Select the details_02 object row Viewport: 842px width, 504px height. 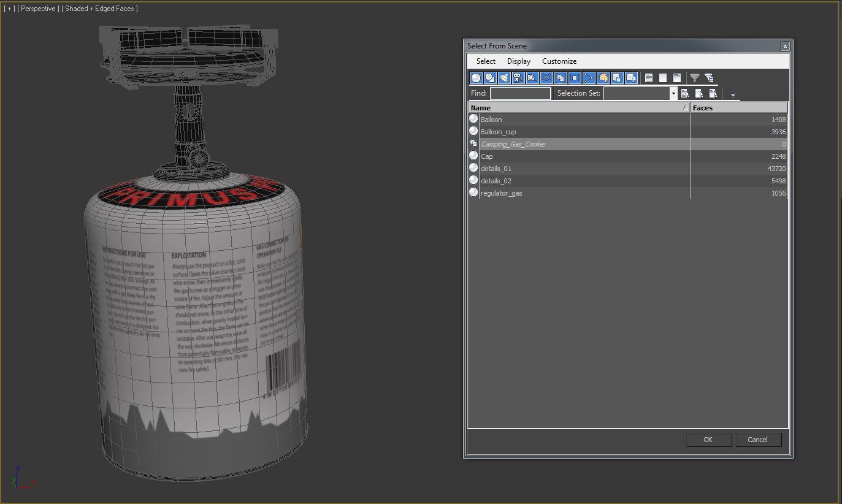click(628, 181)
